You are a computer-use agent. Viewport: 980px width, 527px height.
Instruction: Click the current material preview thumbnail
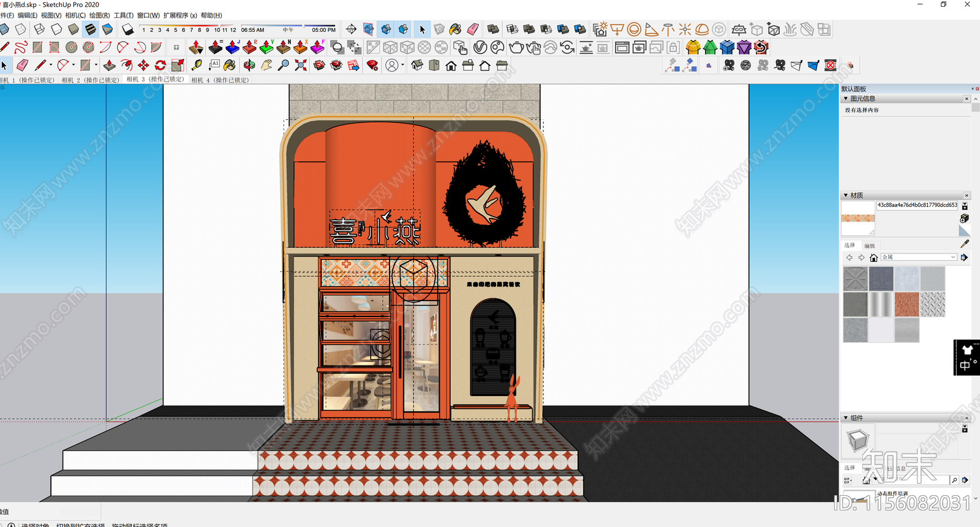pyautogui.click(x=858, y=219)
